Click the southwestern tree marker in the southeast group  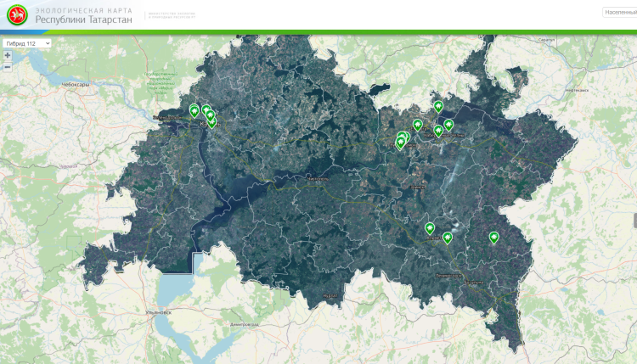tap(430, 228)
